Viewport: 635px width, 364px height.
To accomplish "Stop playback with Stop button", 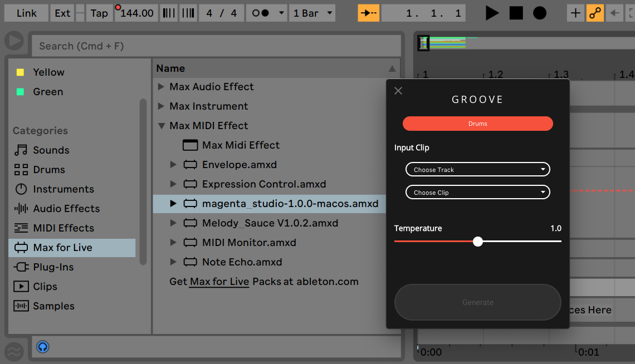I will [x=516, y=13].
